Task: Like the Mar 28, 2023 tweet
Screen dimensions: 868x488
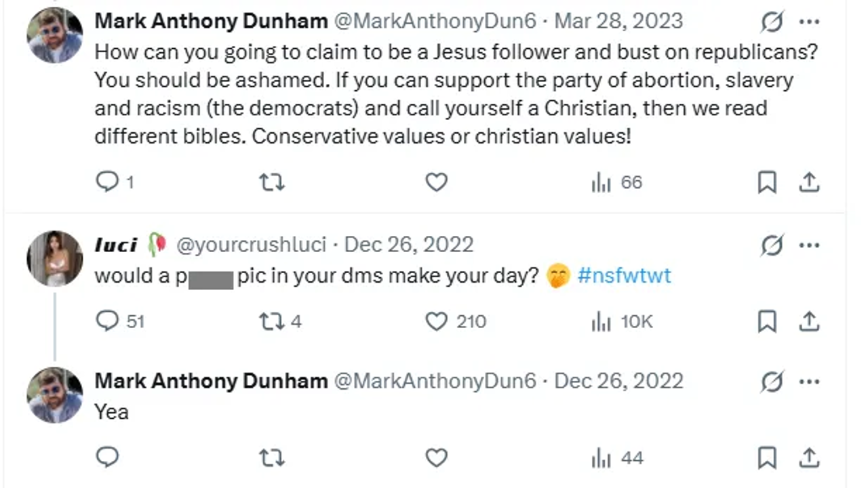Action: pos(436,182)
